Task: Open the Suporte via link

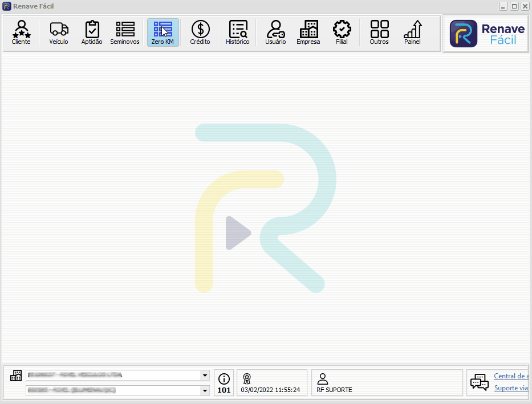Action: point(511,387)
